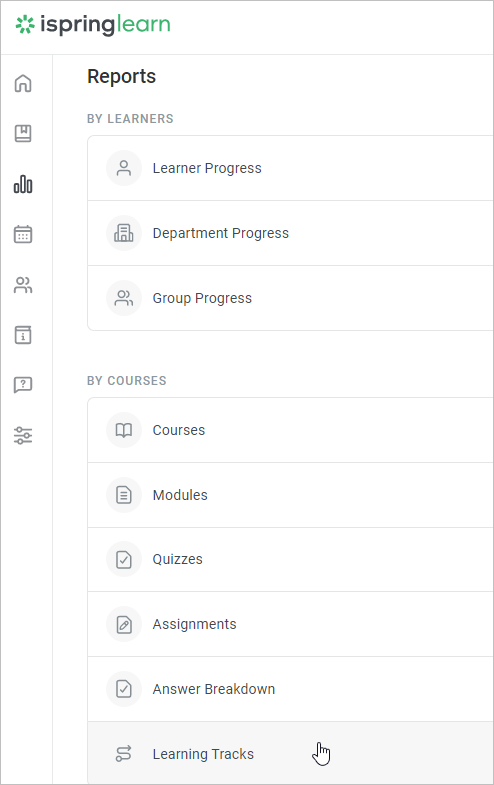Open the Group Progress report
Viewport: 494px width, 785px height.
click(x=290, y=298)
